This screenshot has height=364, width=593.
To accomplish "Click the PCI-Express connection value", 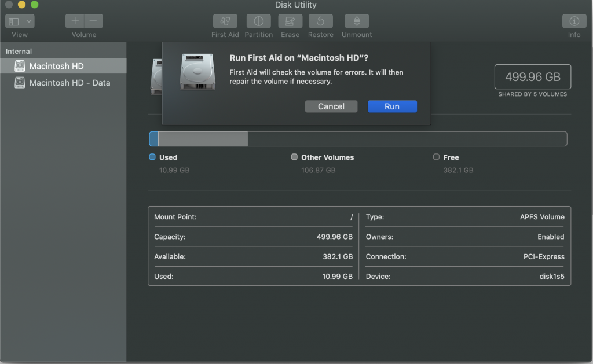I will point(544,257).
